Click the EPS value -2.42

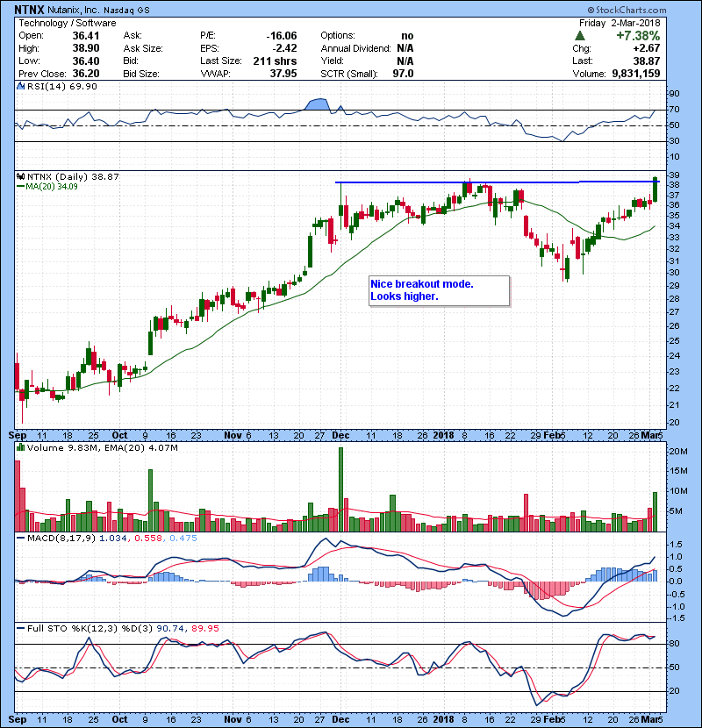(285, 48)
